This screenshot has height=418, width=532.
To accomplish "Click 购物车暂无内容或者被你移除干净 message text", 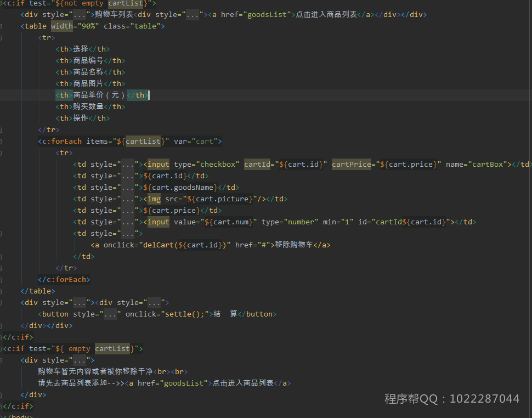I will (x=95, y=371).
